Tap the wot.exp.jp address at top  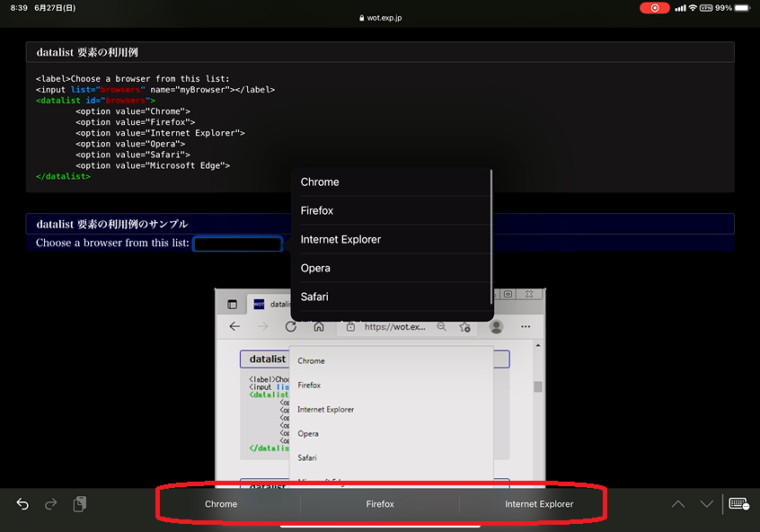tap(381, 18)
